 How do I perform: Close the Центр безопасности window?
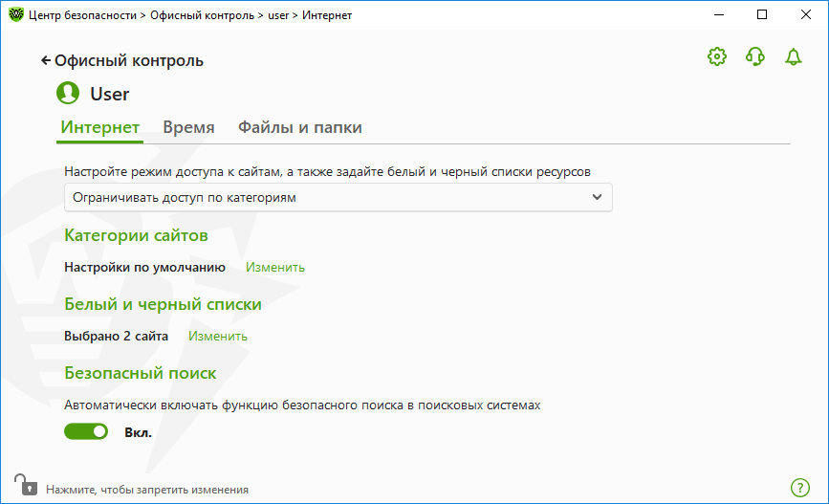805,14
